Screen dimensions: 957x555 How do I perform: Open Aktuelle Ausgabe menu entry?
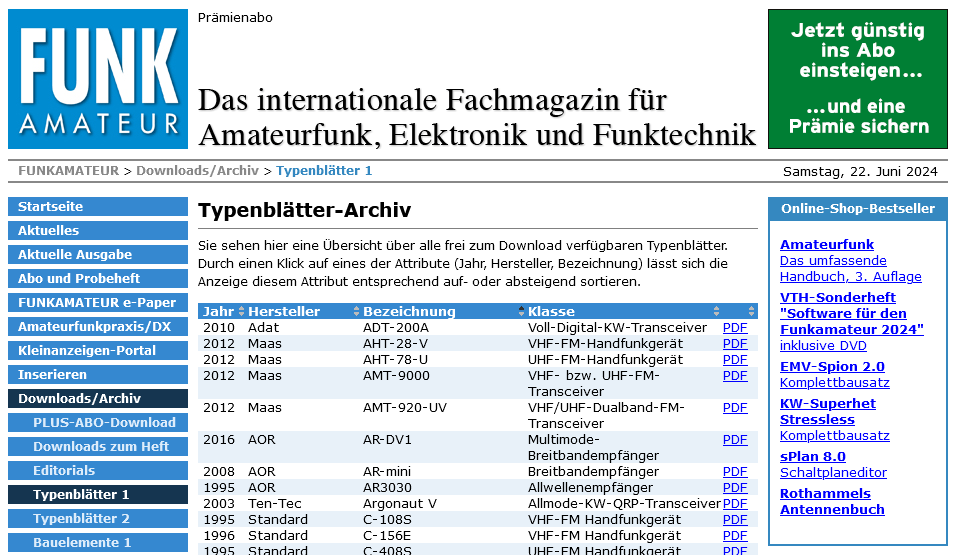[98, 255]
